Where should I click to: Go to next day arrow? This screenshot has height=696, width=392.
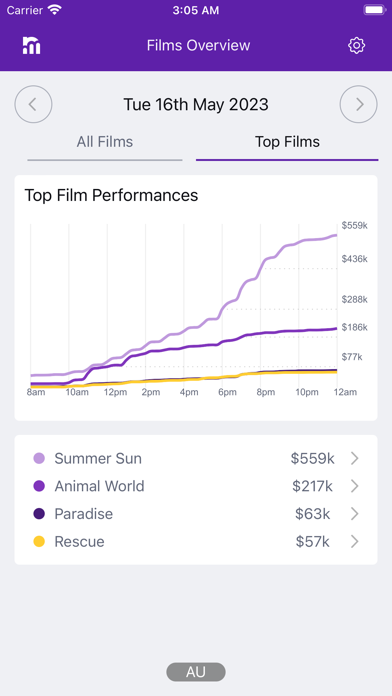click(359, 104)
